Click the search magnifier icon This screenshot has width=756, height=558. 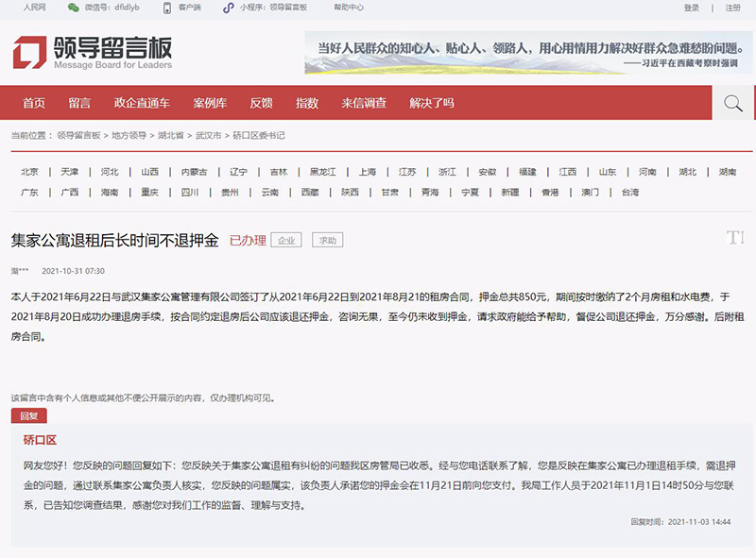[x=732, y=103]
